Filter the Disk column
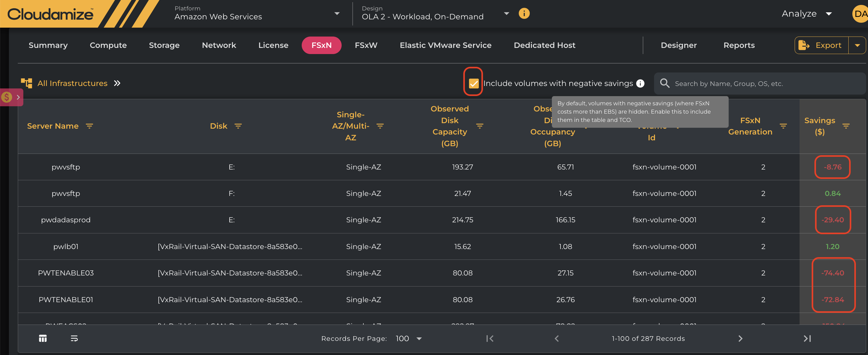The width and height of the screenshot is (868, 355). coord(238,126)
